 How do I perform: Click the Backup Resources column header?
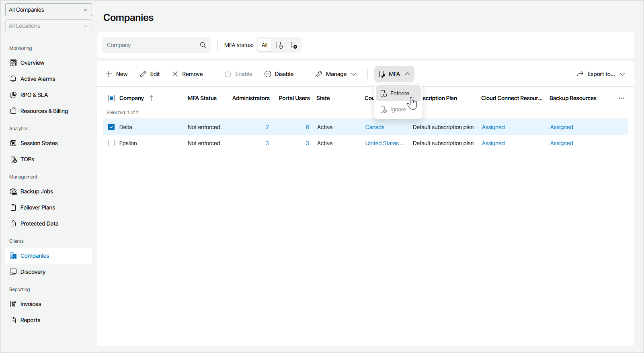[573, 98]
